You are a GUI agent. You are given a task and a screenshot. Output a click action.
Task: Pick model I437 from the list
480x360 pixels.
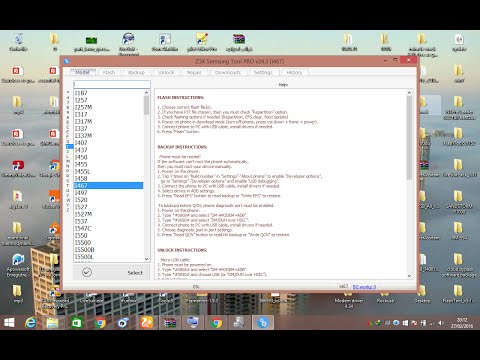108,150
